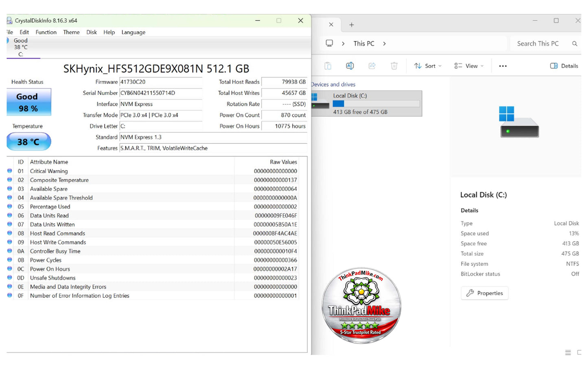Screen dimensions: 588x369
Task: Open the Sort dropdown in Explorer toolbar
Action: click(x=428, y=66)
